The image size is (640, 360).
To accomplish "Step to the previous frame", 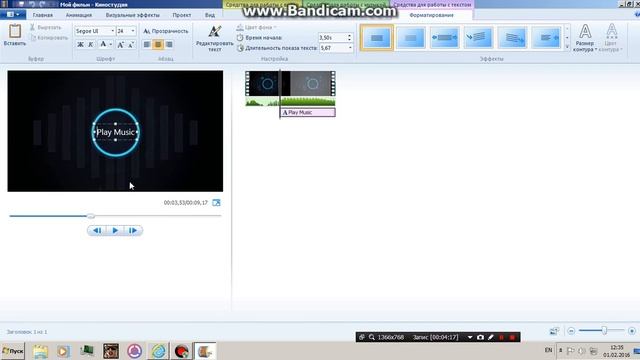I will click(97, 231).
